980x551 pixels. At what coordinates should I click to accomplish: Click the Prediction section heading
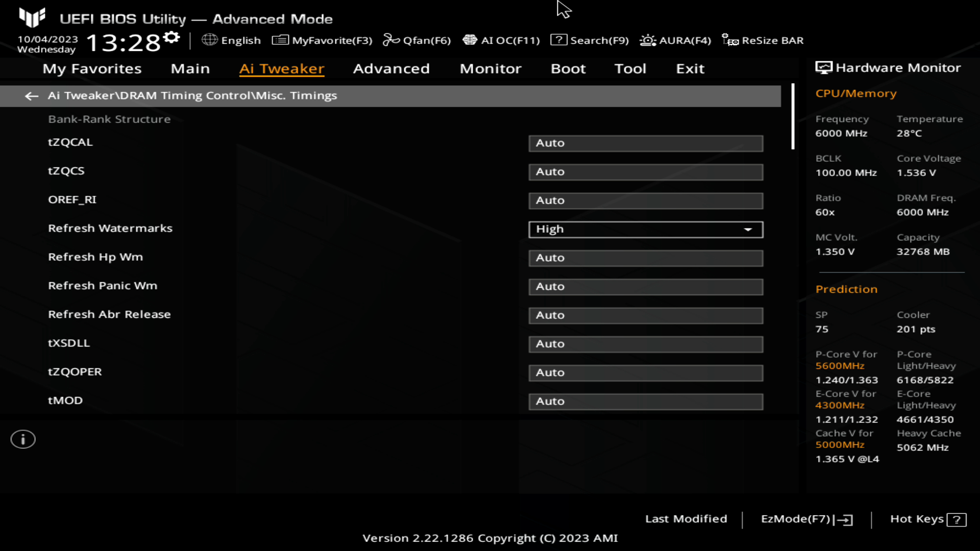tap(846, 289)
